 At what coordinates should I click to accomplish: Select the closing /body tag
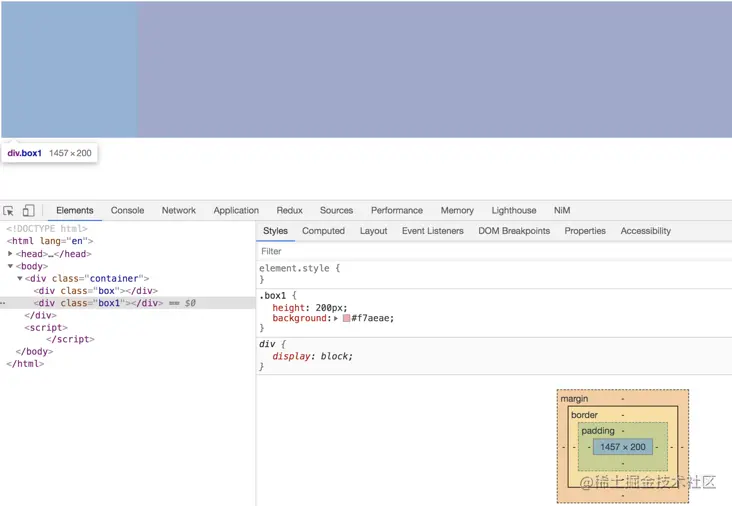(34, 351)
